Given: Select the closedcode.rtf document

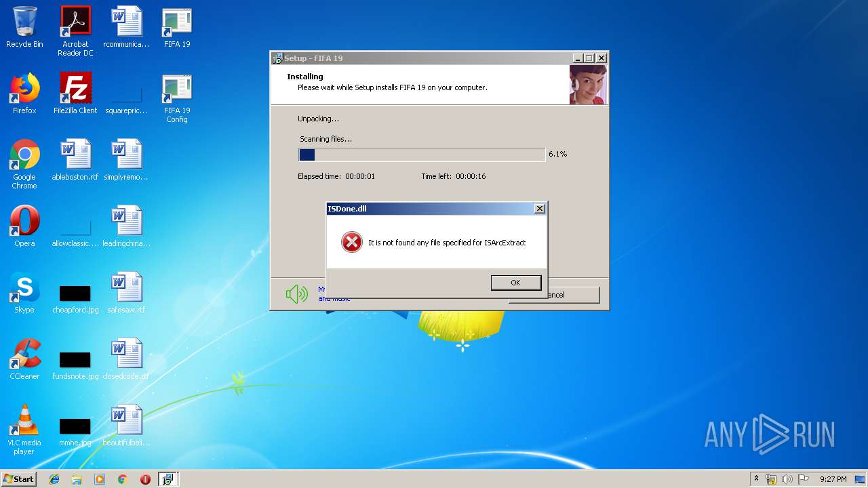Looking at the screenshot, I should coord(126,359).
